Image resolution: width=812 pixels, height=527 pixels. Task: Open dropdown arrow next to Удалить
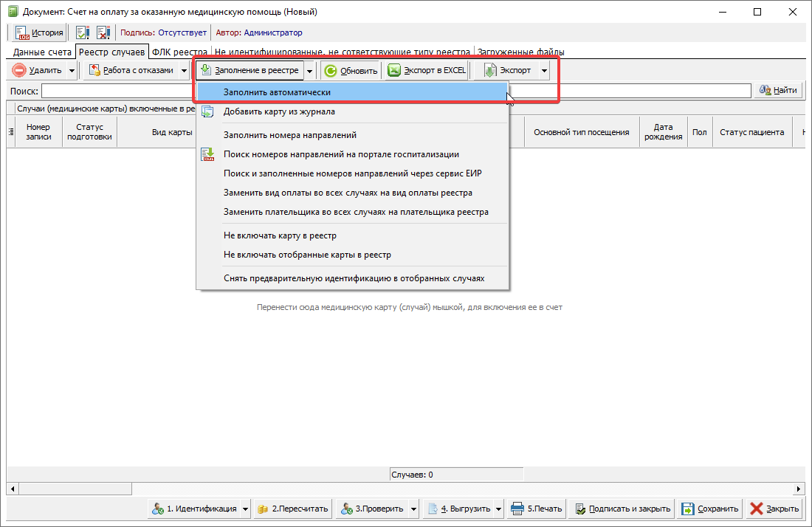click(72, 71)
